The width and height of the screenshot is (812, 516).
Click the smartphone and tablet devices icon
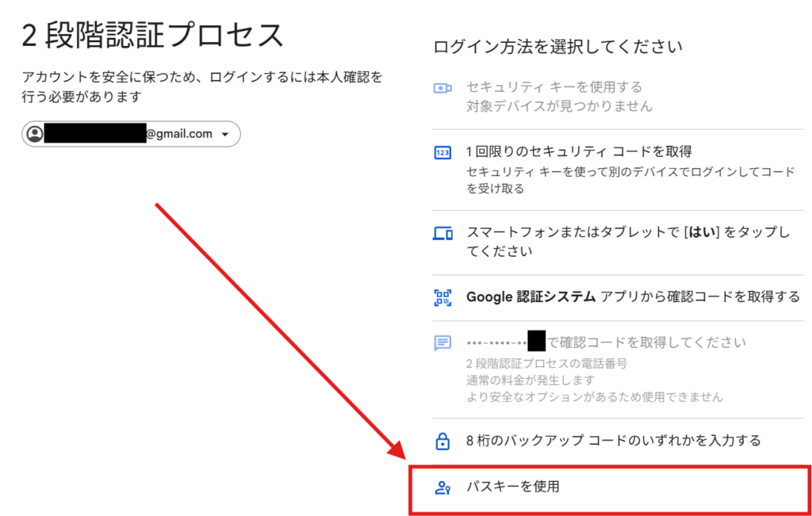[442, 234]
